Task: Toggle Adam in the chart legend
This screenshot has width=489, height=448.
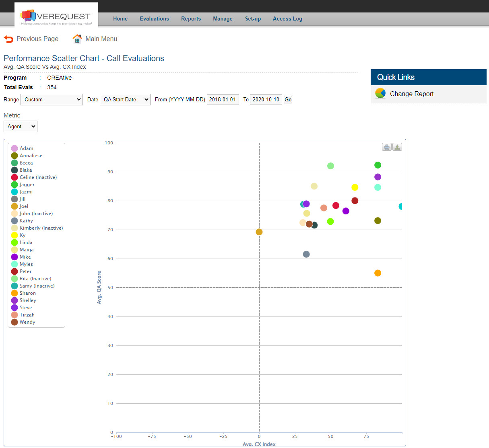Action: coord(23,148)
